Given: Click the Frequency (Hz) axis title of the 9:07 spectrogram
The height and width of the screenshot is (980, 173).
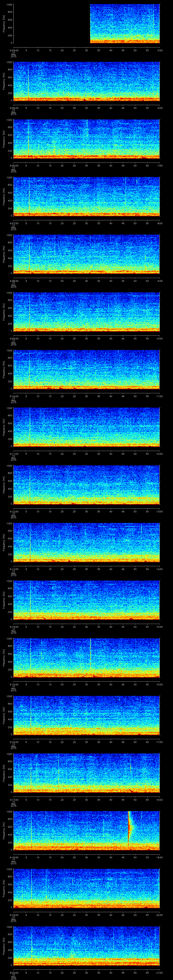Looking at the screenshot, I should point(4,196).
